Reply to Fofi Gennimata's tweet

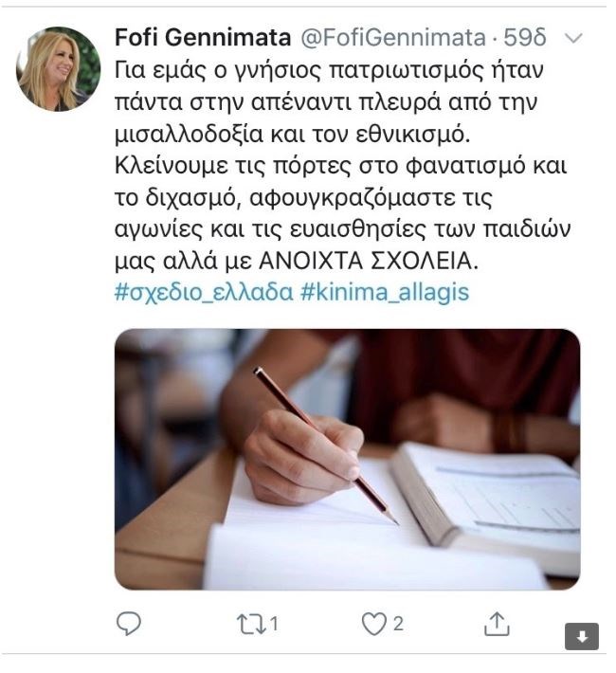(x=129, y=623)
